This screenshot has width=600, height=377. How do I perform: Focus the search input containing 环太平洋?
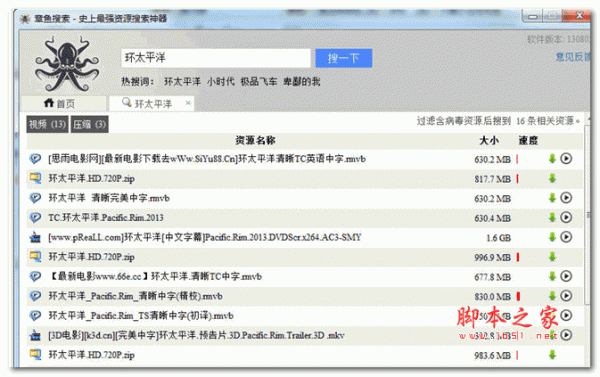coord(216,58)
